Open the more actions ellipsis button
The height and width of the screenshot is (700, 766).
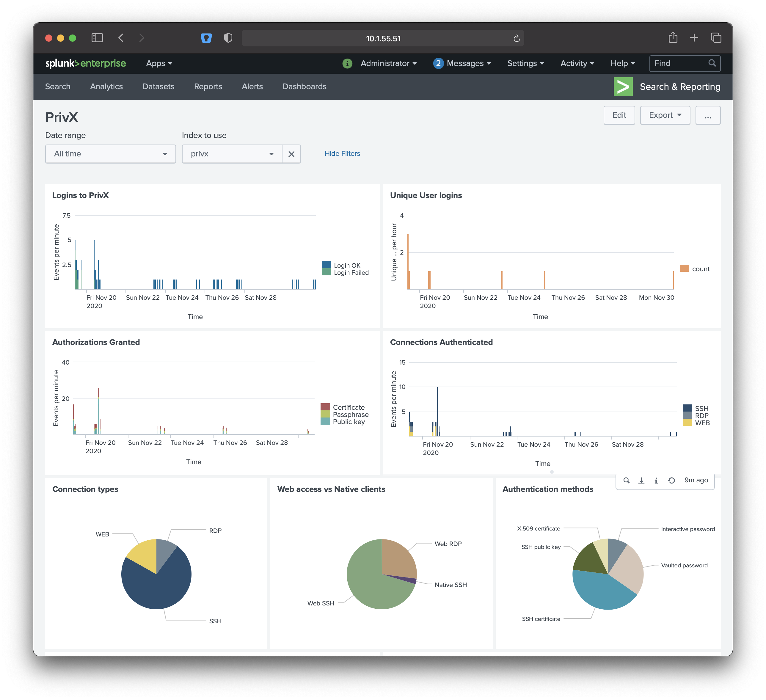click(x=707, y=115)
